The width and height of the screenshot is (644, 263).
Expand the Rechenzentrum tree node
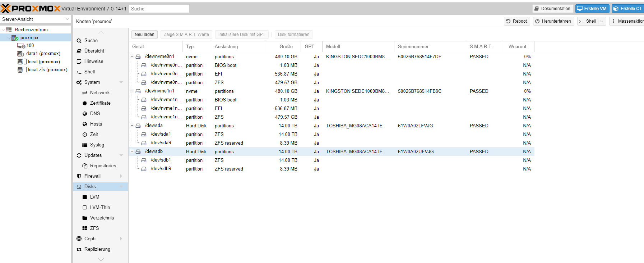pyautogui.click(x=3, y=30)
